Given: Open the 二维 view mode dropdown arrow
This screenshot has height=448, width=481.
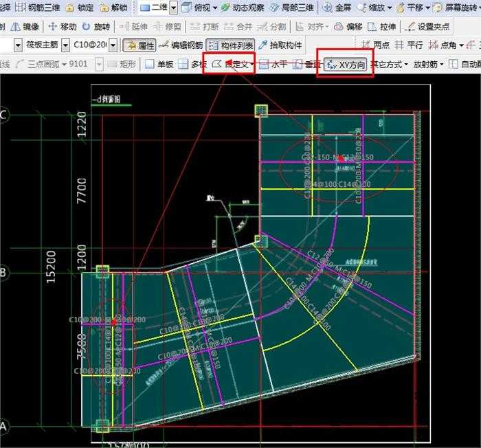Looking at the screenshot, I should (174, 8).
